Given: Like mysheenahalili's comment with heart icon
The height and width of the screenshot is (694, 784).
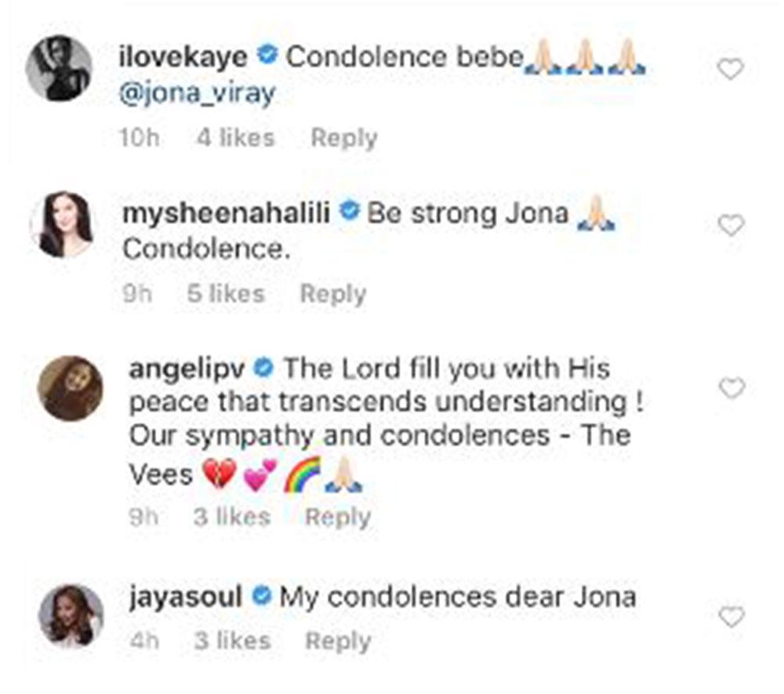Looking at the screenshot, I should [731, 227].
